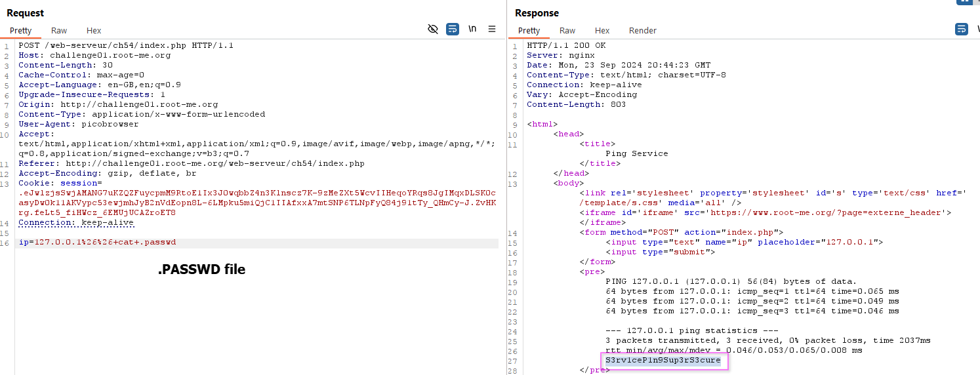Image resolution: width=980 pixels, height=375 pixels.
Task: Click Connection: keep-alive in the Request panel
Action: tap(76, 222)
